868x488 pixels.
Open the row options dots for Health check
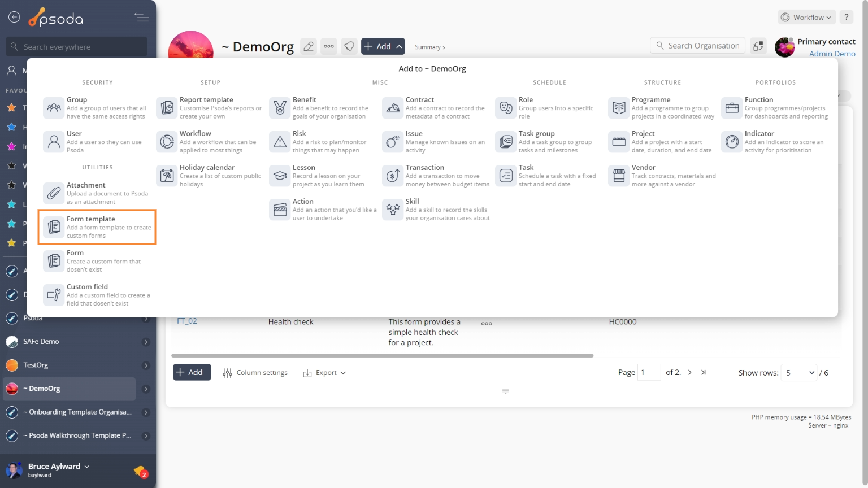click(487, 324)
